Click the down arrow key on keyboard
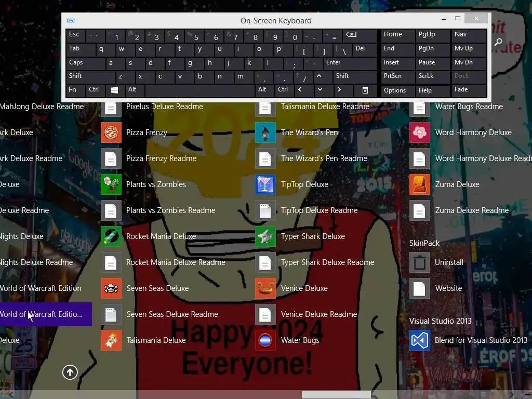 pos(323,90)
